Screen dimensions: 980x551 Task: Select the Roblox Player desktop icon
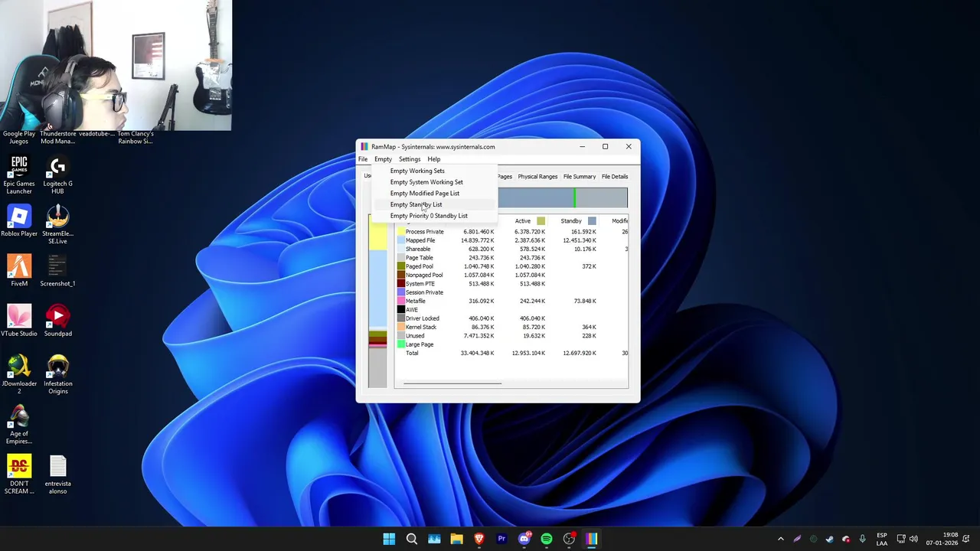coord(19,221)
